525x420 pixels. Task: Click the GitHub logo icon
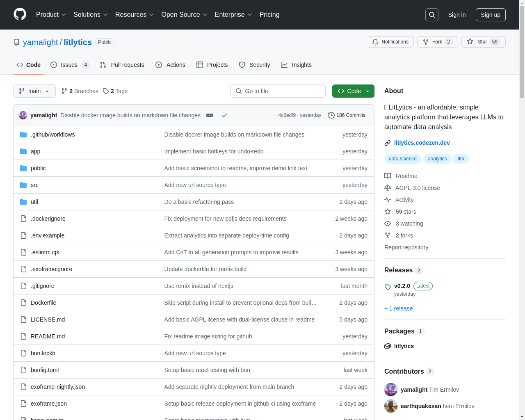pos(20,14)
